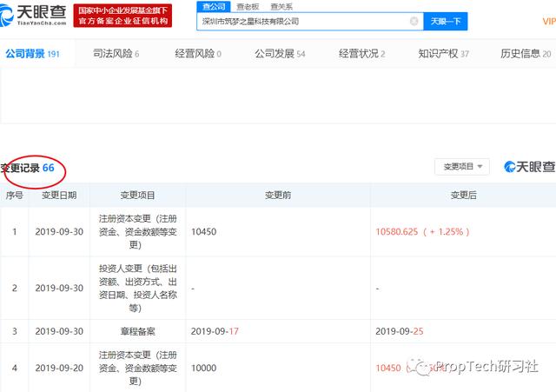Screen dimensions: 556x392
Task: Open the 历史信息 section tab
Action: click(526, 54)
